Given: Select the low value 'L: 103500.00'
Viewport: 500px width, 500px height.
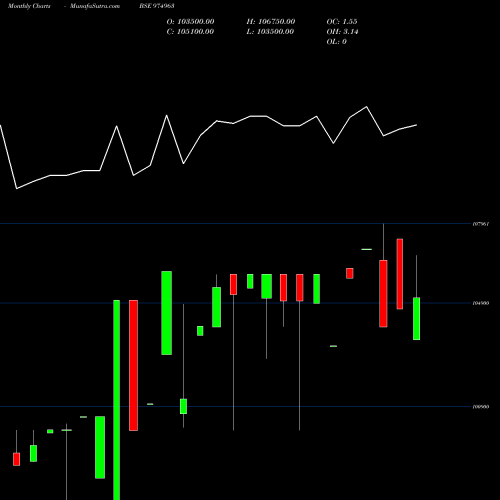Looking at the screenshot, I should click(270, 32).
